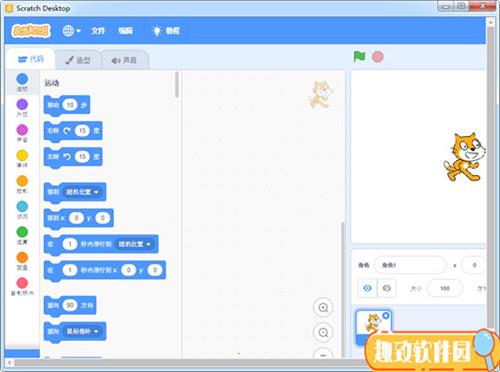Click the turn right 15 degrees block
Viewport: 500px width, 372px height.
(x=73, y=131)
